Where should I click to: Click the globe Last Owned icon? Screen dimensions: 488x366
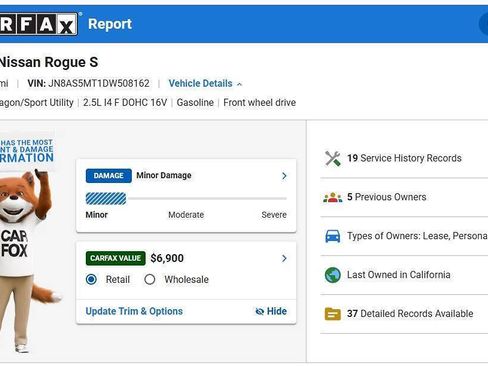[x=332, y=275]
